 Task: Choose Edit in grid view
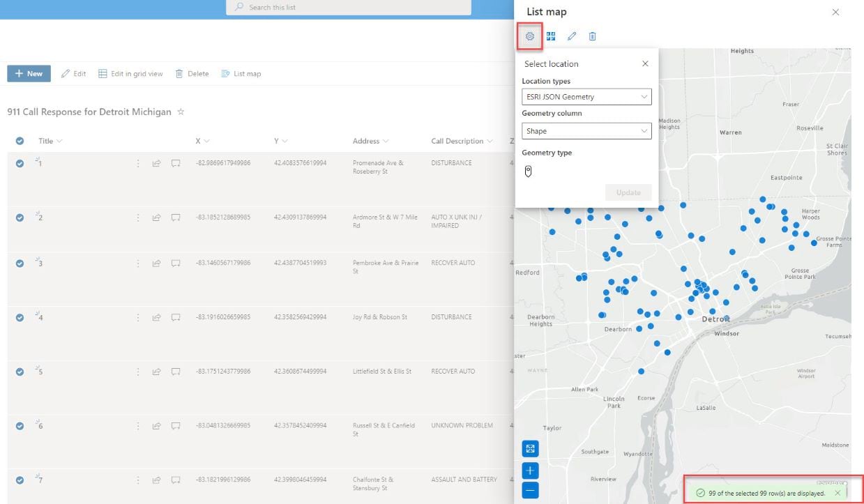[x=130, y=74]
